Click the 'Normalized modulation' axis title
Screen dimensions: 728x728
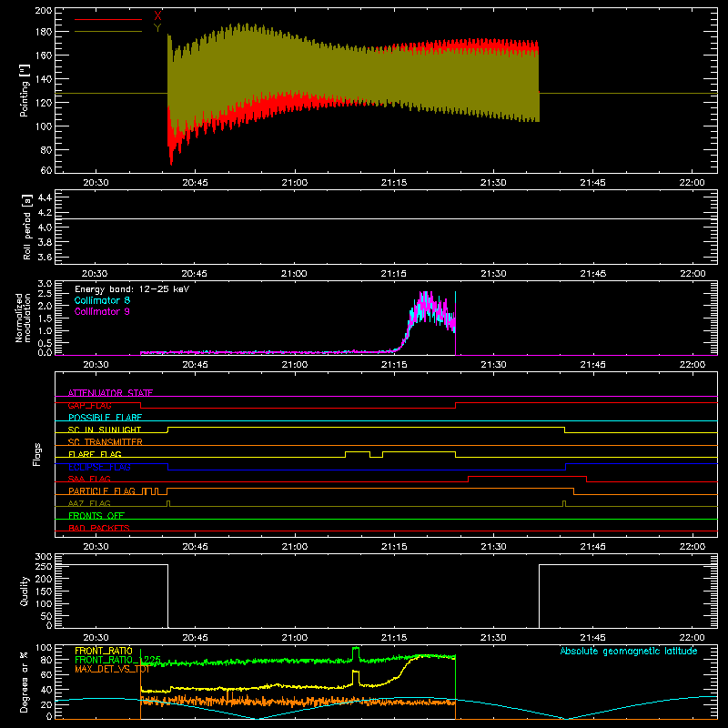[24, 318]
